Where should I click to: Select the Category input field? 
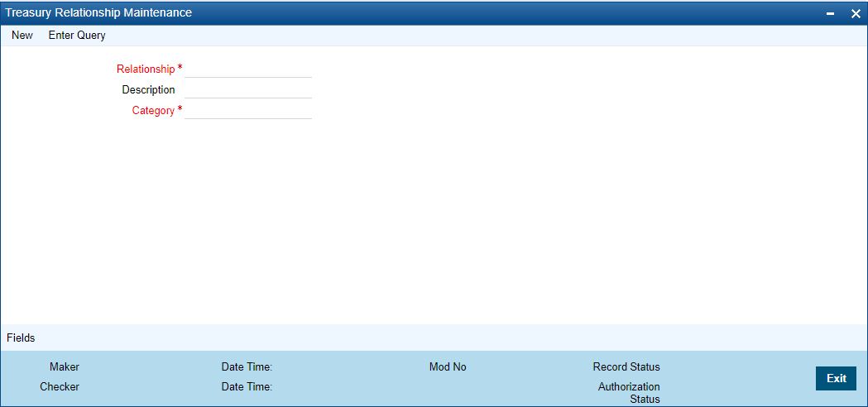tap(248, 110)
